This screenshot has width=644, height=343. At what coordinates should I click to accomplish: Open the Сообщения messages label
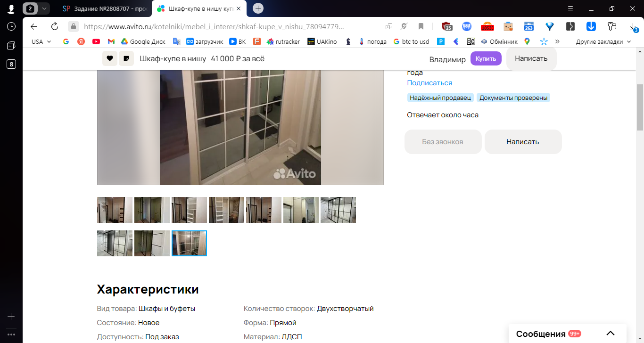(x=541, y=334)
